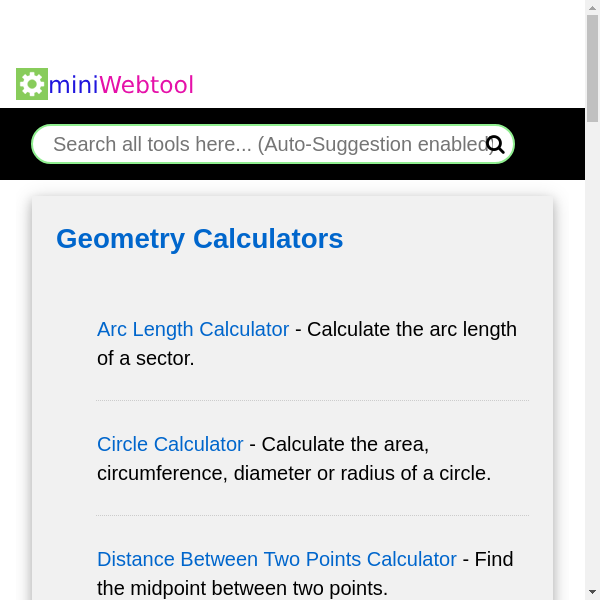
Task: Click the green gear logo icon
Action: pyautogui.click(x=32, y=84)
